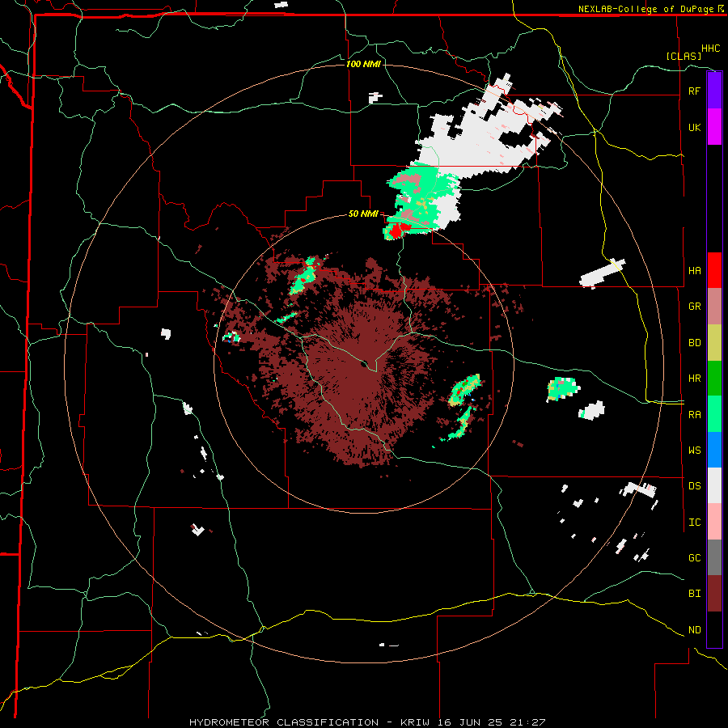Click the IC legend label
Screen dimensions: 728x728
point(694,523)
